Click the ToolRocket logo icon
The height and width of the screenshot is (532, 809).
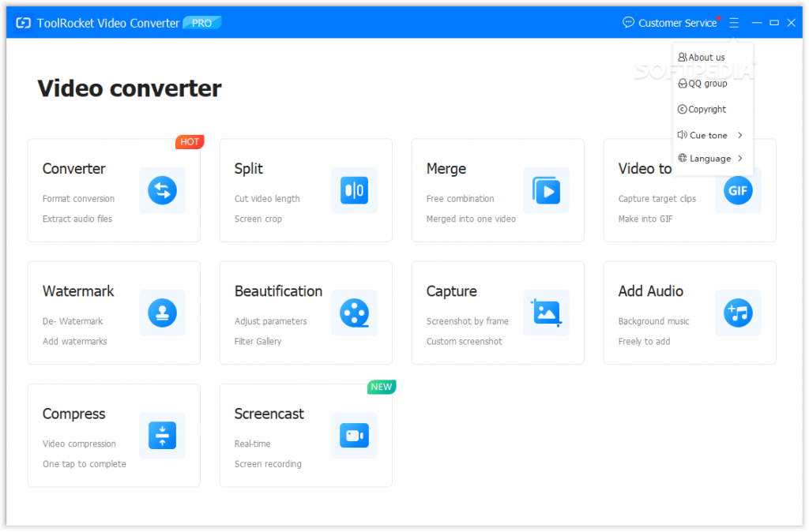[x=23, y=23]
